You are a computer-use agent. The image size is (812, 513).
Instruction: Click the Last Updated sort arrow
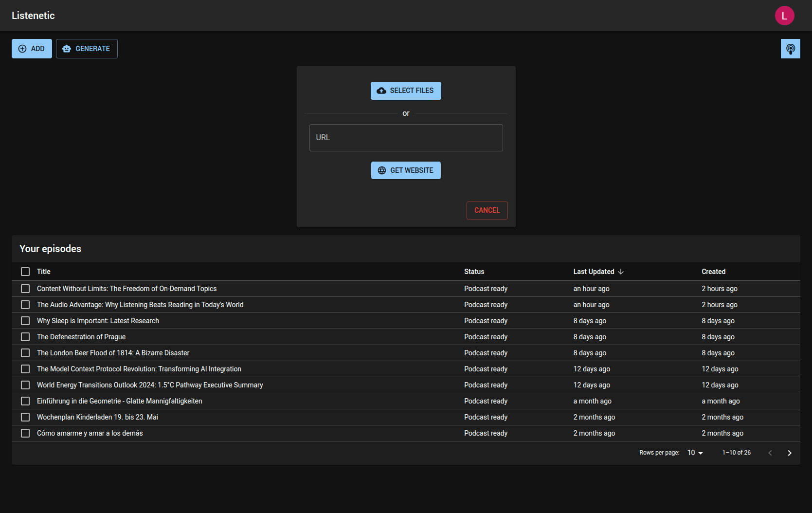click(x=621, y=272)
